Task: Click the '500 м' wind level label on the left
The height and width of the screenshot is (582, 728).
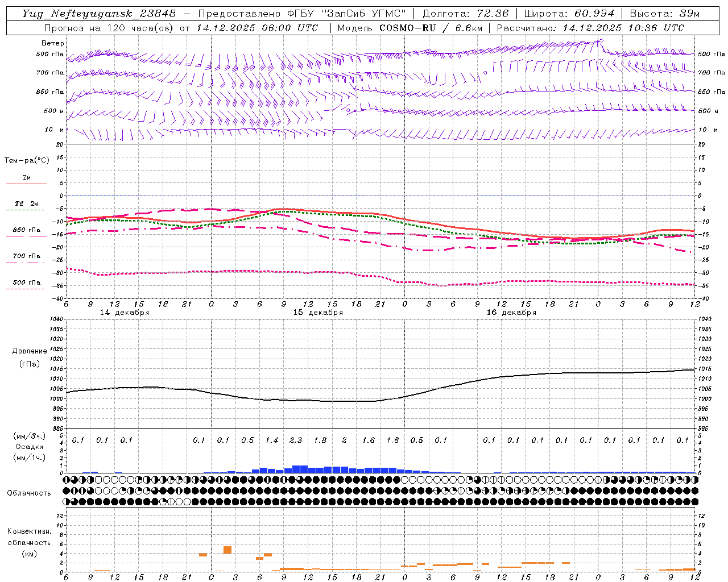Action: (x=54, y=111)
